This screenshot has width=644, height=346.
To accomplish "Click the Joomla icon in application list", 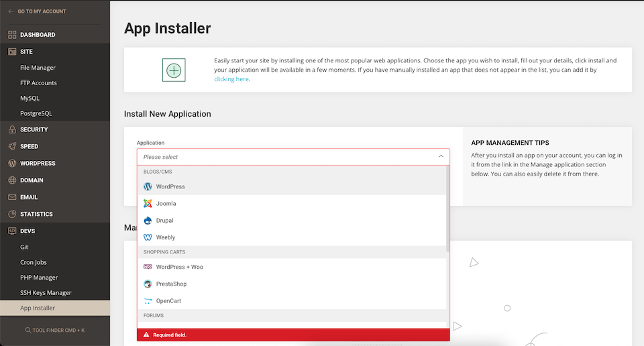I will click(148, 203).
